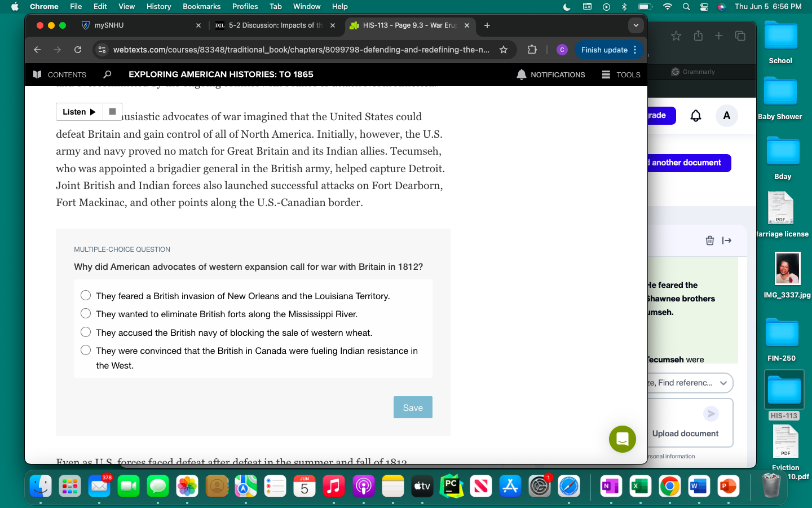Select radio answer about British fueling Indian resistance

(86, 350)
